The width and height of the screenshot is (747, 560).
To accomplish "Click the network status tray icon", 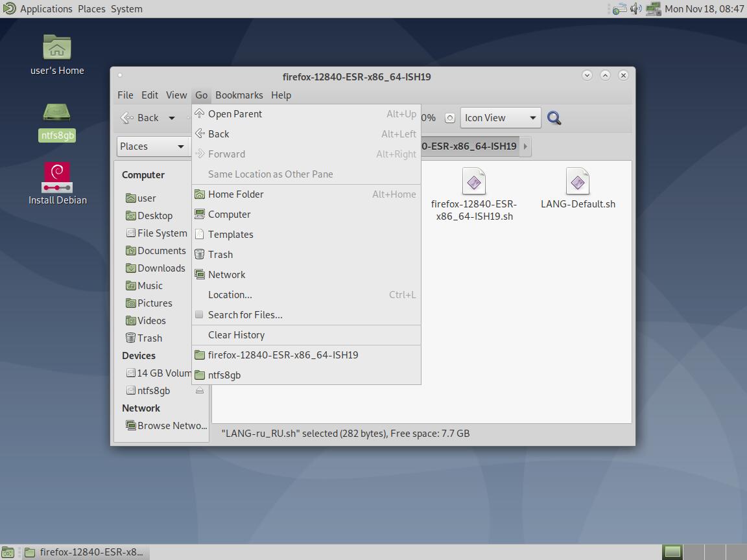I will [619, 8].
